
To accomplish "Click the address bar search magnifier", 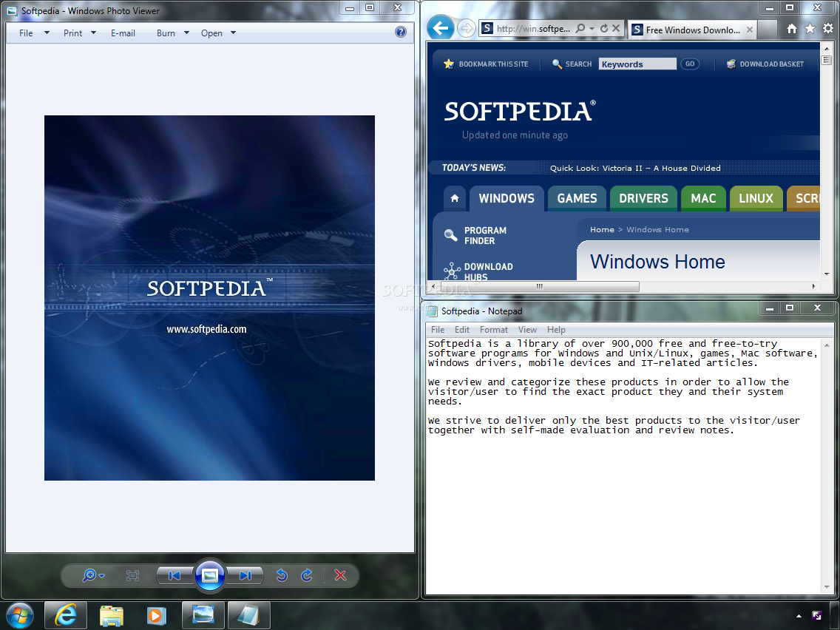I will point(580,28).
